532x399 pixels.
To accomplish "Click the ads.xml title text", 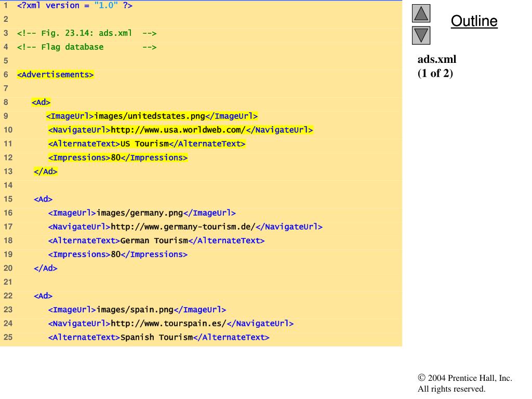I will coord(436,59).
